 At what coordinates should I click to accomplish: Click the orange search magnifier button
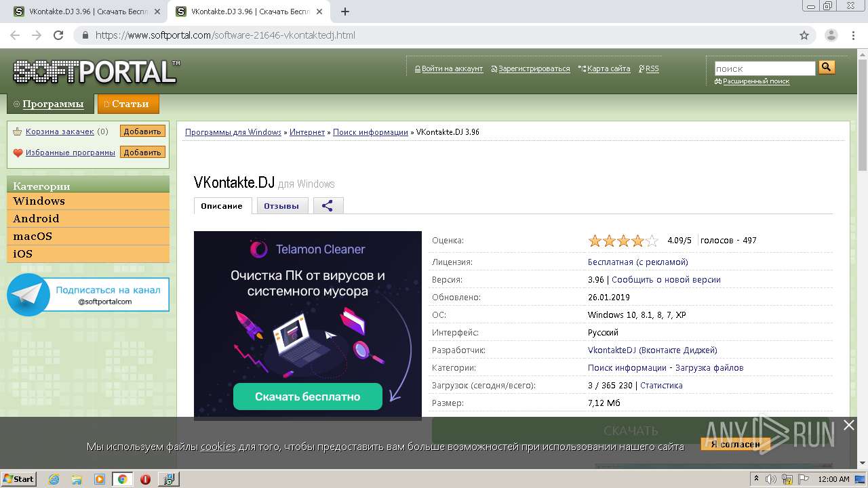(x=827, y=67)
